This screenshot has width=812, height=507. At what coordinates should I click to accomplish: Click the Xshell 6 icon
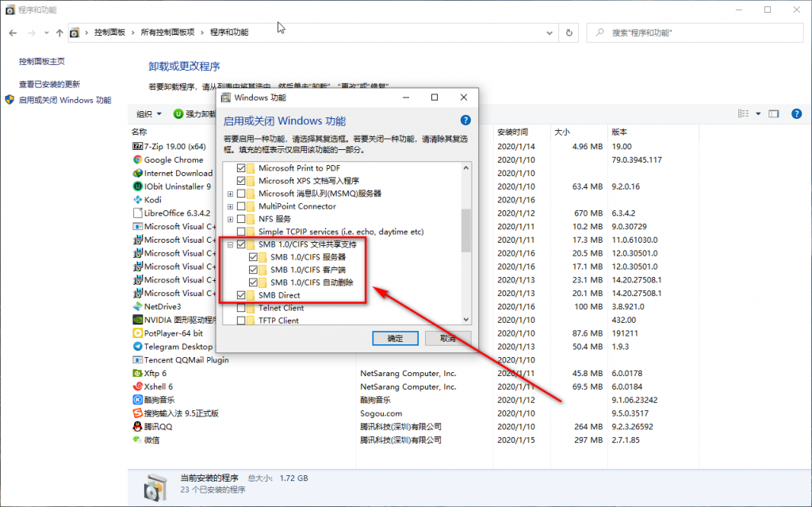pos(137,386)
